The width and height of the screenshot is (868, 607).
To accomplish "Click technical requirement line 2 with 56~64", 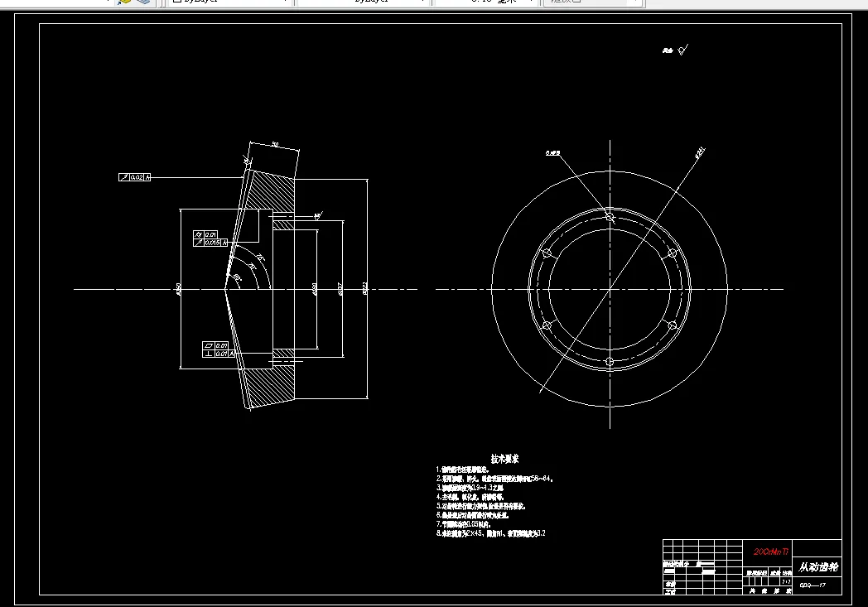I will click(x=494, y=479).
